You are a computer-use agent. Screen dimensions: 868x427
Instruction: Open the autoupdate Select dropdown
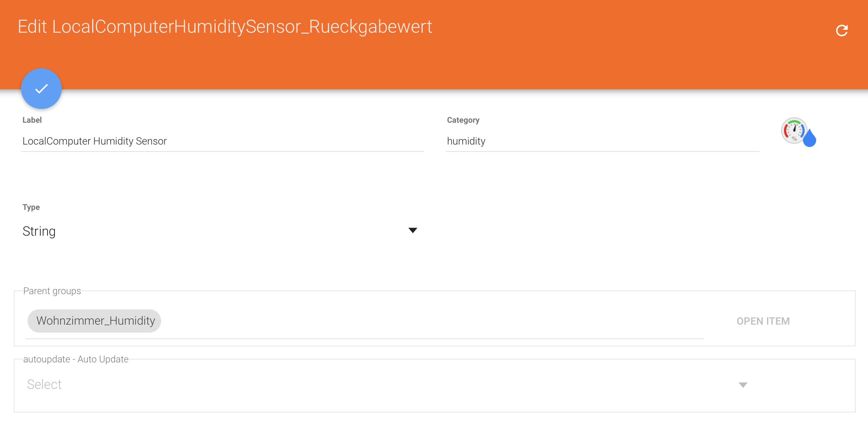point(388,384)
